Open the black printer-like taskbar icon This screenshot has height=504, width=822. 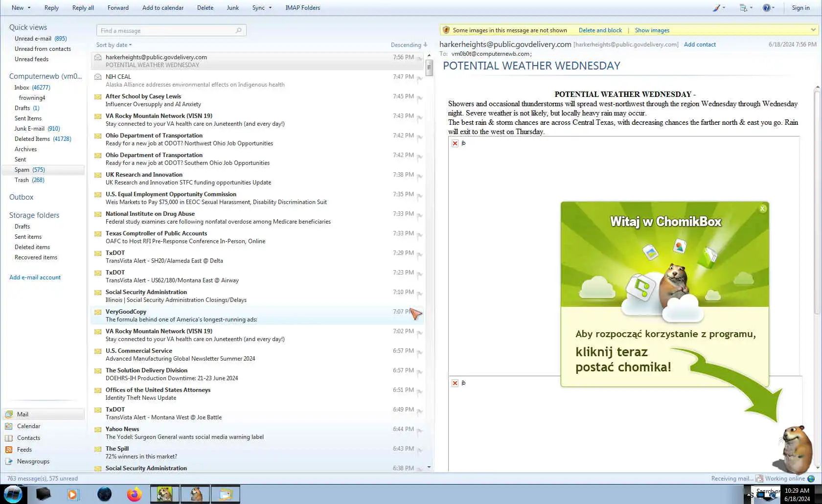click(43, 494)
